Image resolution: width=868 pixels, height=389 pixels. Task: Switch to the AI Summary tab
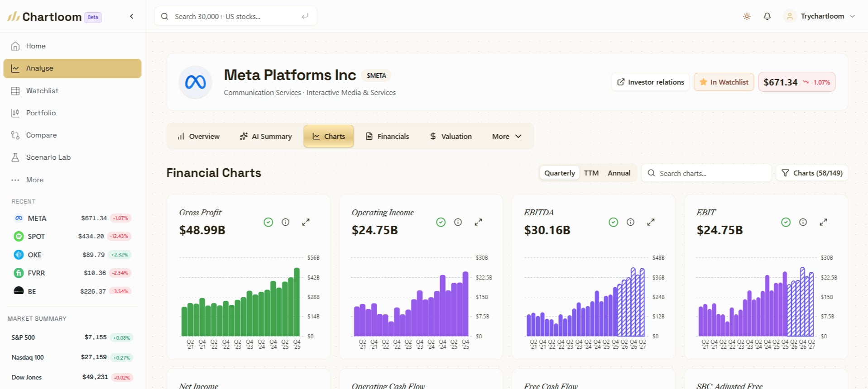(266, 136)
